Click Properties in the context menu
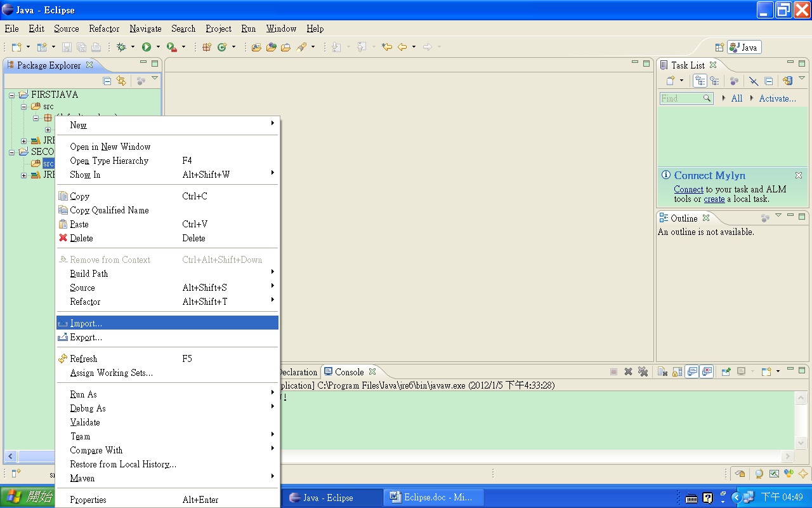 pyautogui.click(x=167, y=500)
